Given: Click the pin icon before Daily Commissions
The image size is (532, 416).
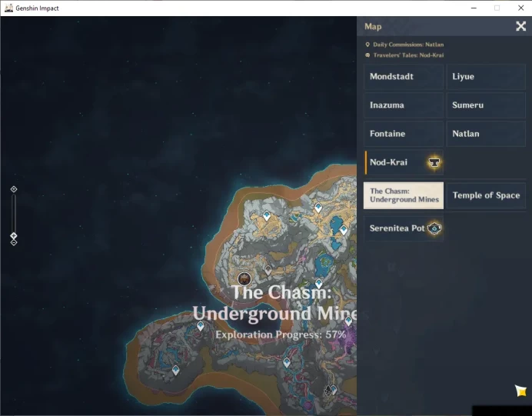Looking at the screenshot, I should pos(367,45).
